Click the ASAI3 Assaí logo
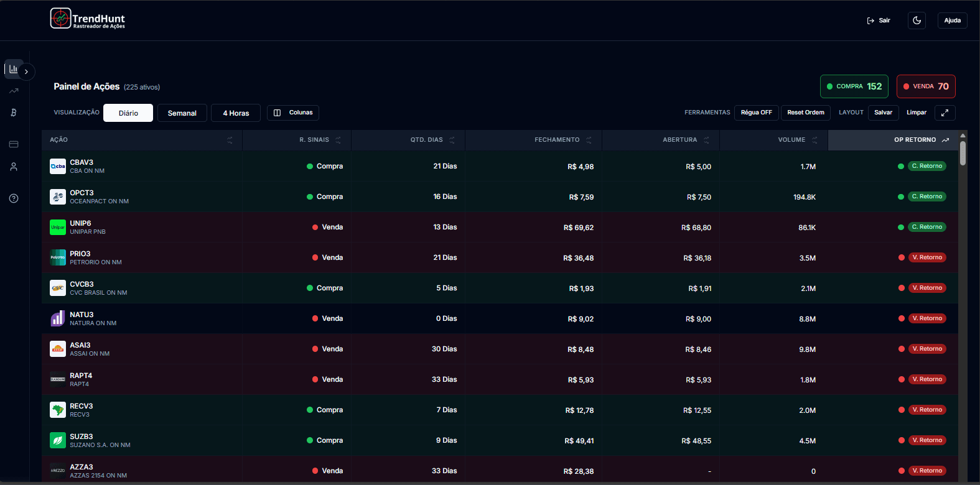 pyautogui.click(x=58, y=349)
